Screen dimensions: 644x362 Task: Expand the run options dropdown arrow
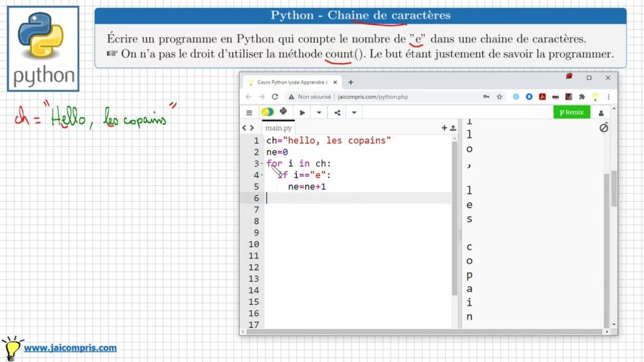click(319, 112)
